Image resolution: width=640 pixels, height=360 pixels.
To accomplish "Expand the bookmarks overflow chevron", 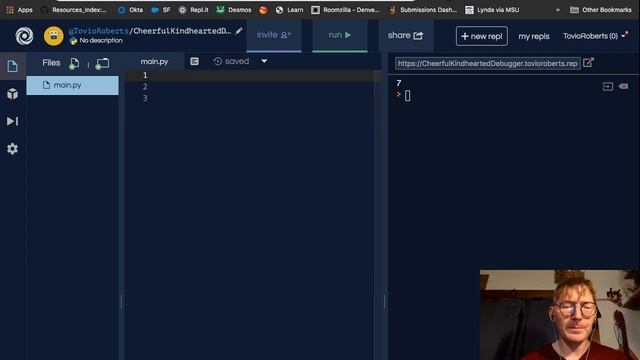I will [x=558, y=10].
